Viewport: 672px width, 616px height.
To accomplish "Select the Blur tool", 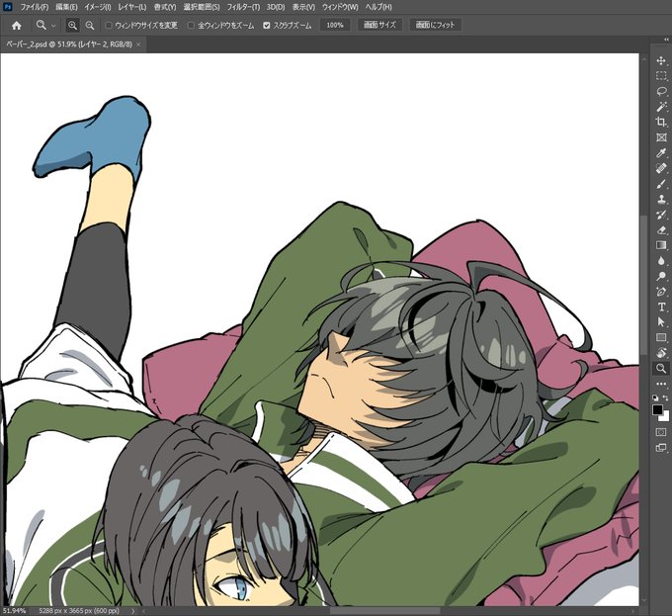I will pyautogui.click(x=661, y=261).
